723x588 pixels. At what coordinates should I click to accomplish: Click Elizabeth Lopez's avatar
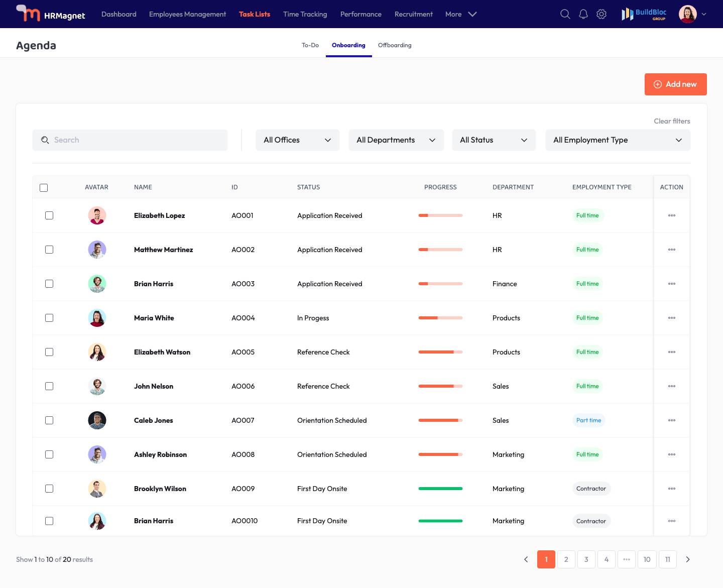point(97,215)
